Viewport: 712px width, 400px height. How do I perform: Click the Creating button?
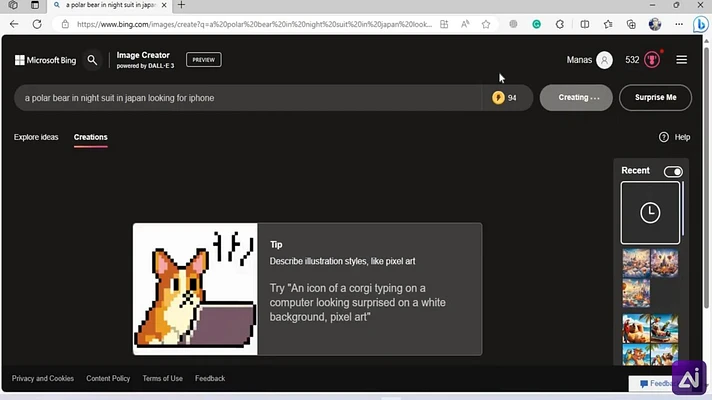576,98
